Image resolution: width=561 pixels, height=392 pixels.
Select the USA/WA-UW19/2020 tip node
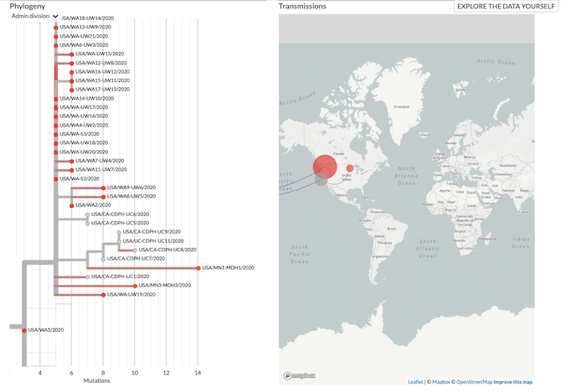click(103, 295)
